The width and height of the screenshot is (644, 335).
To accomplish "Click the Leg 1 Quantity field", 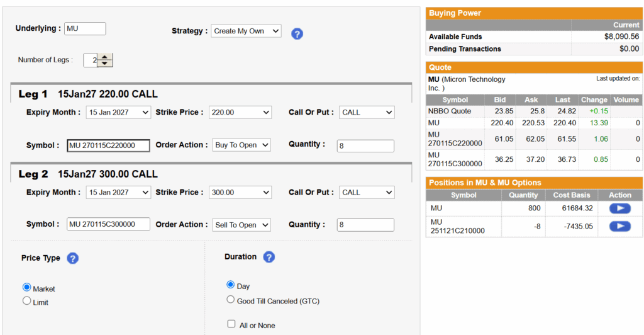I will click(365, 145).
